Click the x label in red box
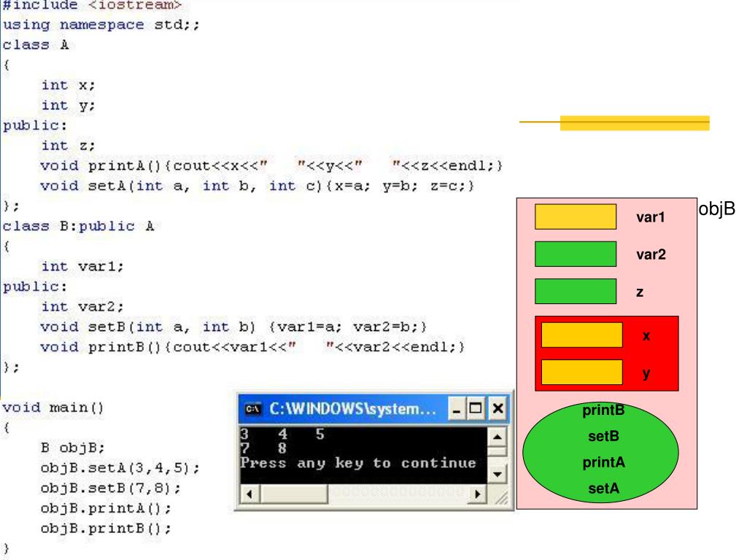This screenshot has height=560, width=747. (x=646, y=335)
